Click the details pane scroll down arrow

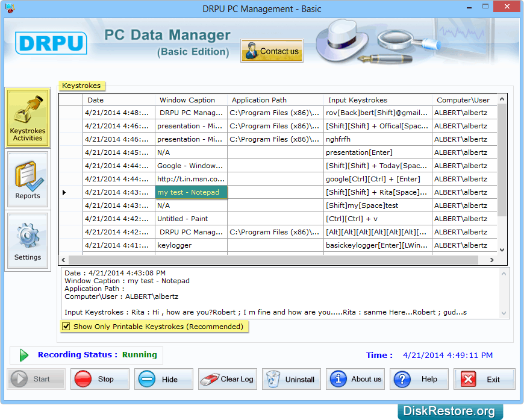pyautogui.click(x=504, y=313)
